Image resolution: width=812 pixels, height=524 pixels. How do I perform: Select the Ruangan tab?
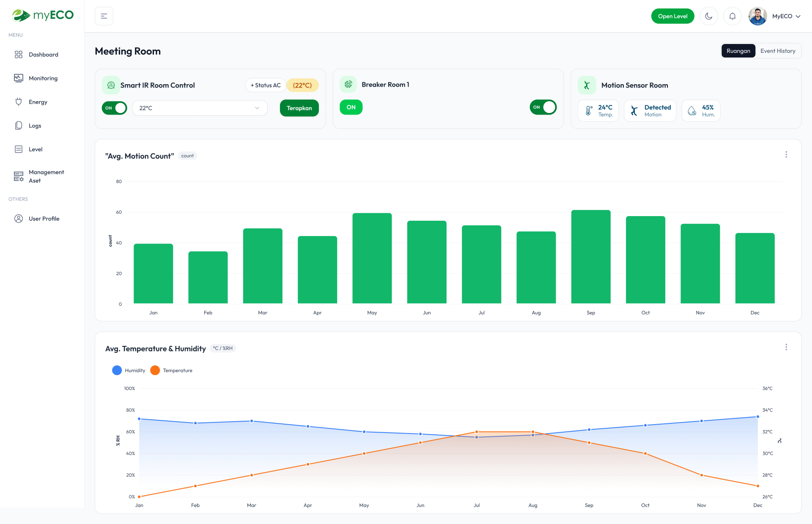click(x=738, y=50)
